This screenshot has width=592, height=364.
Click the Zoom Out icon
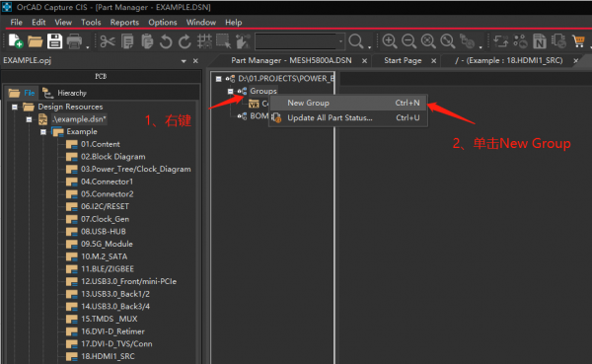tap(408, 41)
